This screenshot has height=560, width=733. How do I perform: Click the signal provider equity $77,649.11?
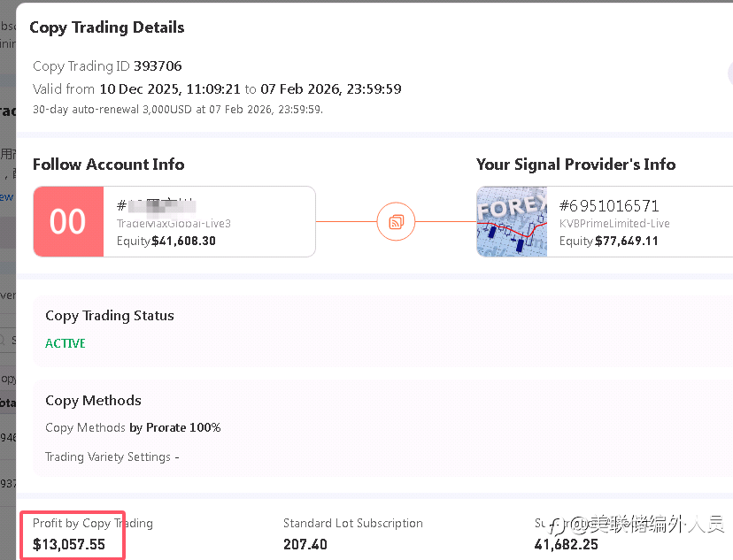pyautogui.click(x=627, y=241)
